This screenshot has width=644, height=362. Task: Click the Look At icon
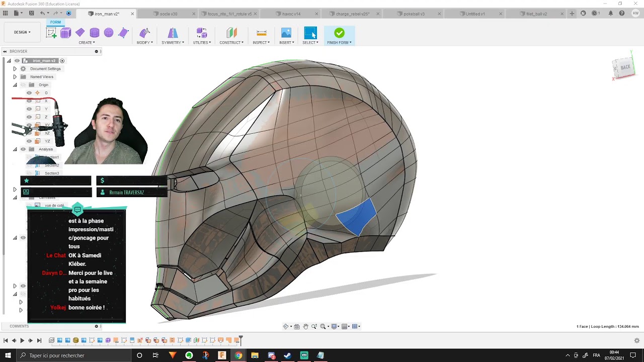[x=297, y=326]
